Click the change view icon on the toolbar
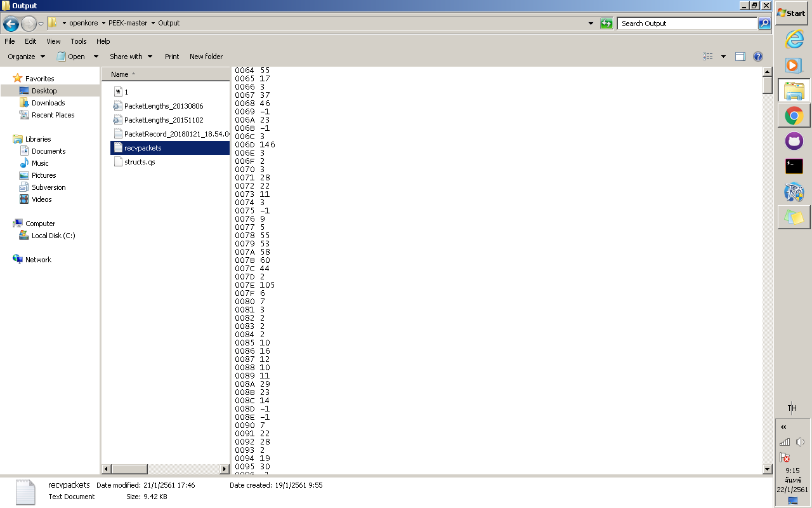Viewport: 812px width, 508px height. 708,56
